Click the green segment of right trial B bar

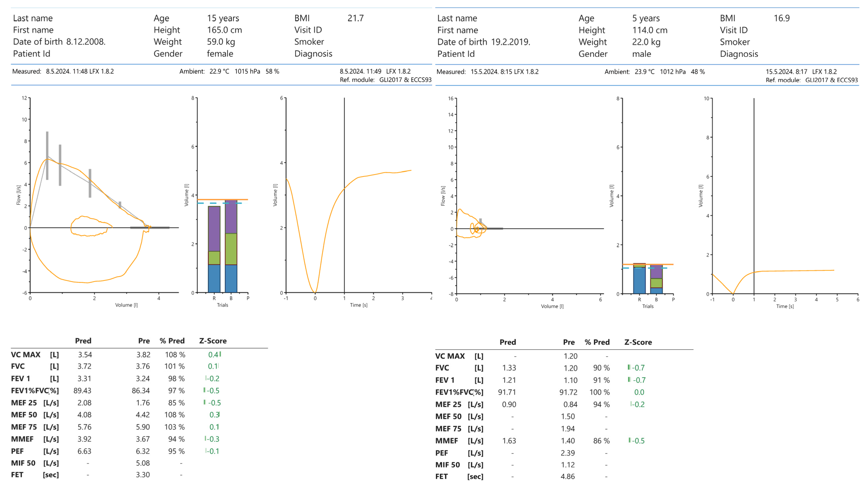click(656, 283)
